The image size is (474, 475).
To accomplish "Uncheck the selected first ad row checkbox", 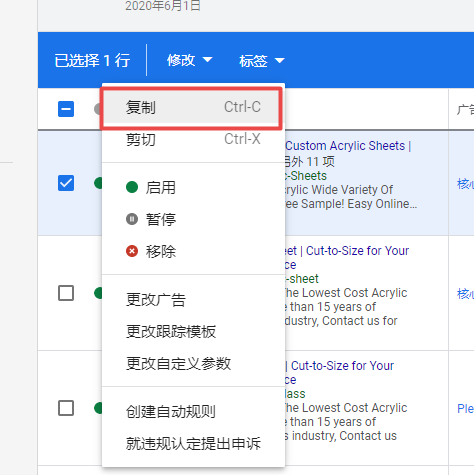I will pos(66,183).
